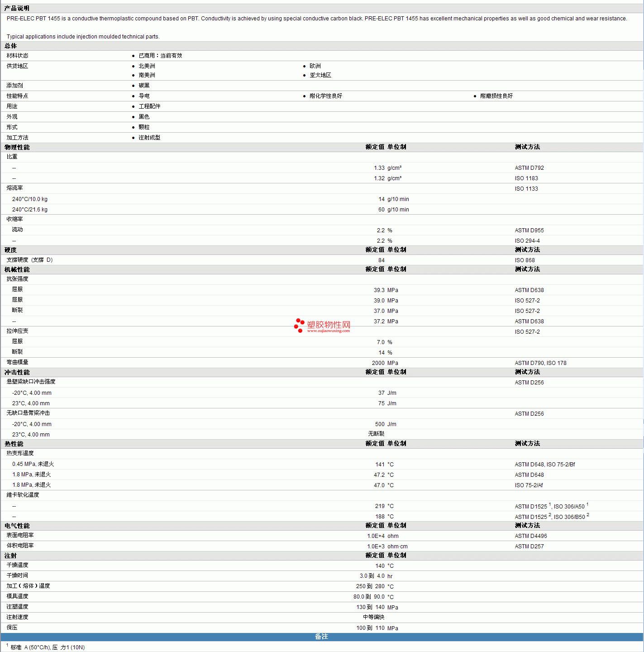Select the 注射成型 processing method
Screen dimensions: 644x652
[149, 138]
